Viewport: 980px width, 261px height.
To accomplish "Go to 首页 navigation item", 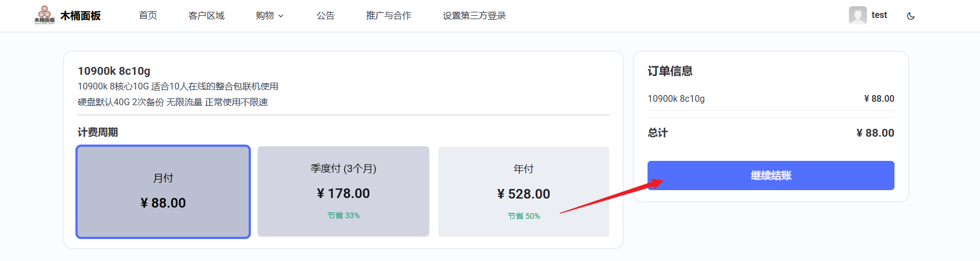I will [x=148, y=16].
